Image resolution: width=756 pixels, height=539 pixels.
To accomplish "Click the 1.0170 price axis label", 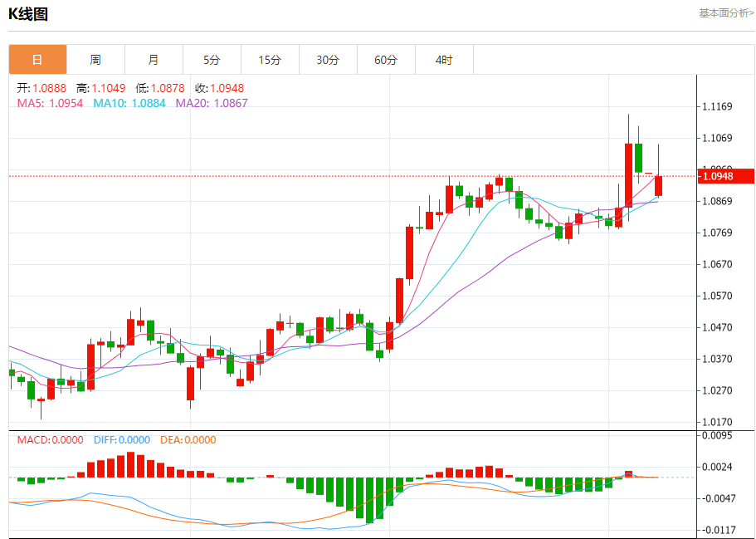I will point(718,422).
